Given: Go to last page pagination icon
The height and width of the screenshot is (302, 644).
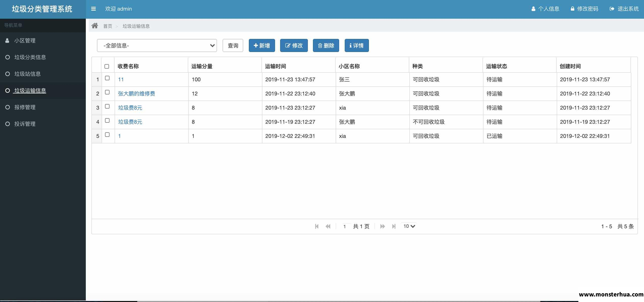Looking at the screenshot, I should coord(394,226).
